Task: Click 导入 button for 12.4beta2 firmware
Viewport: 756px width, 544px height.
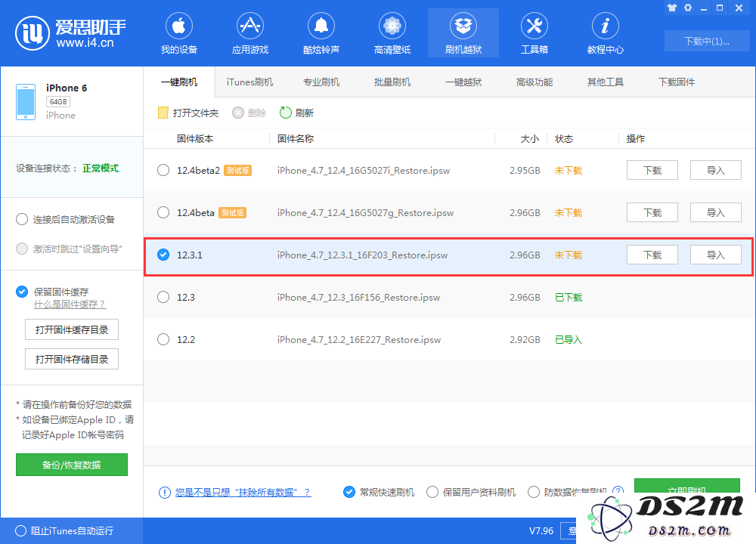Action: click(715, 170)
